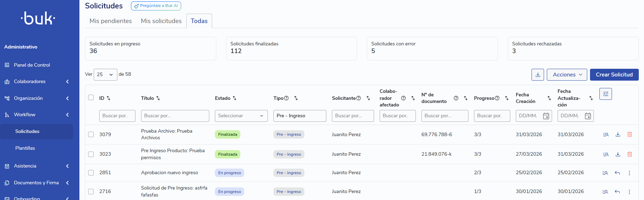Click the reply arrow for request 2716
The height and width of the screenshot is (200, 644).
pos(617,192)
